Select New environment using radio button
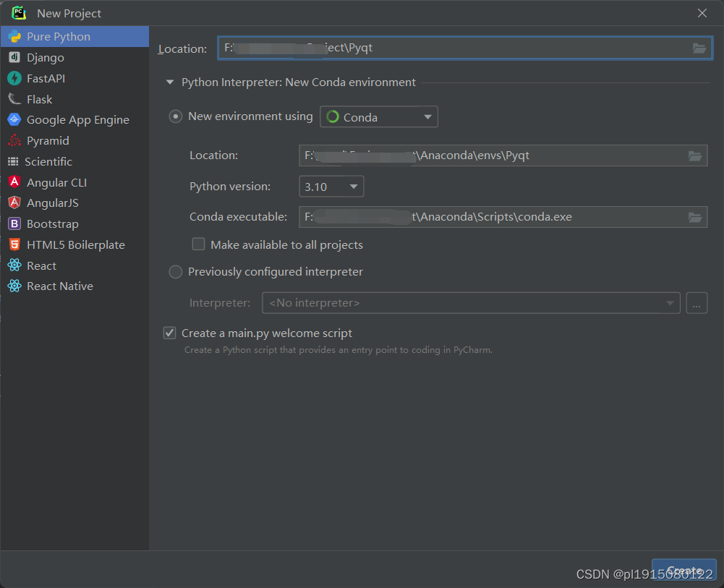 176,116
